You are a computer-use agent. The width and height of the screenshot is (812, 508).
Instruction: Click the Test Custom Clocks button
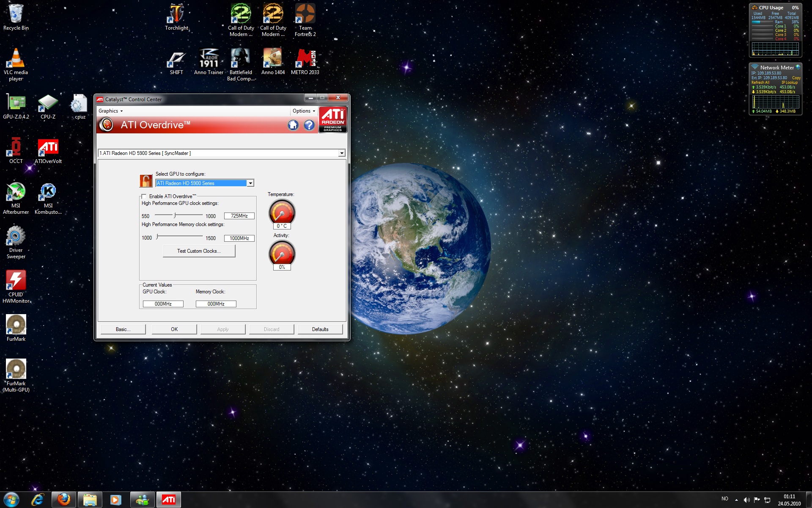[199, 251]
